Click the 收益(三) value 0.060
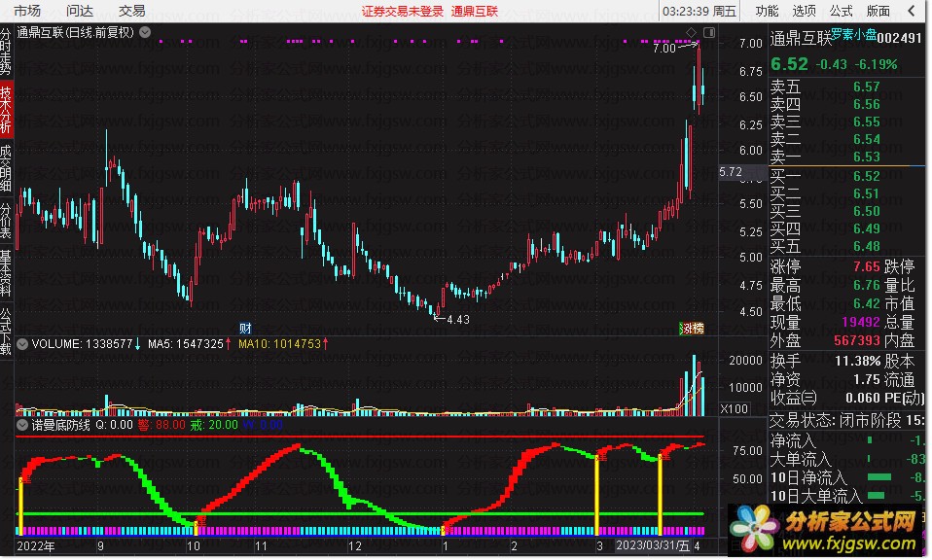This screenshot has width=932, height=560. tap(863, 398)
